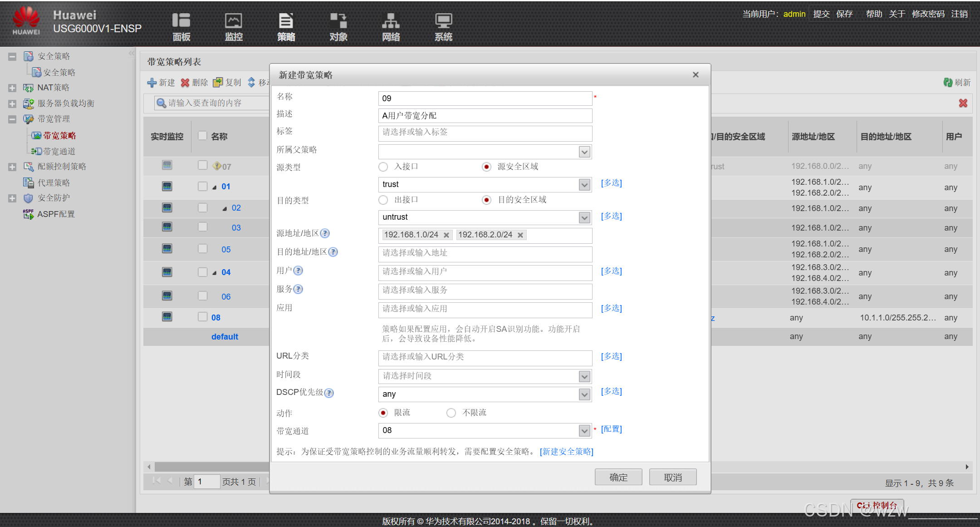Expand the NAT策略 tree node
The width and height of the screenshot is (980, 527).
point(12,88)
